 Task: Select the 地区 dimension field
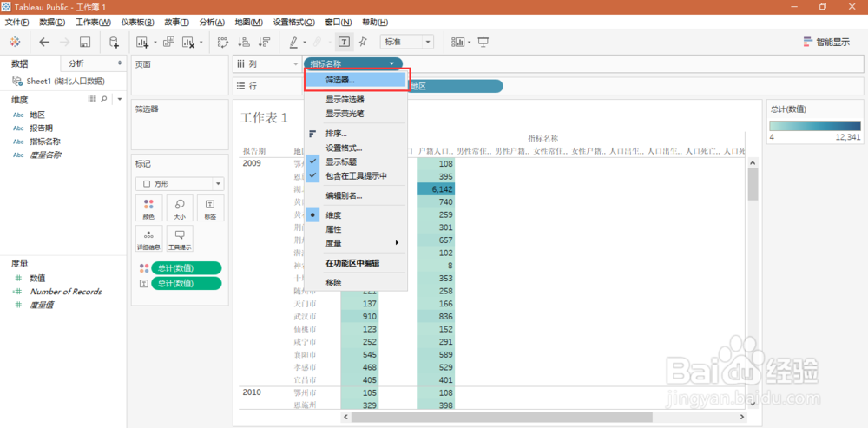pyautogui.click(x=37, y=115)
